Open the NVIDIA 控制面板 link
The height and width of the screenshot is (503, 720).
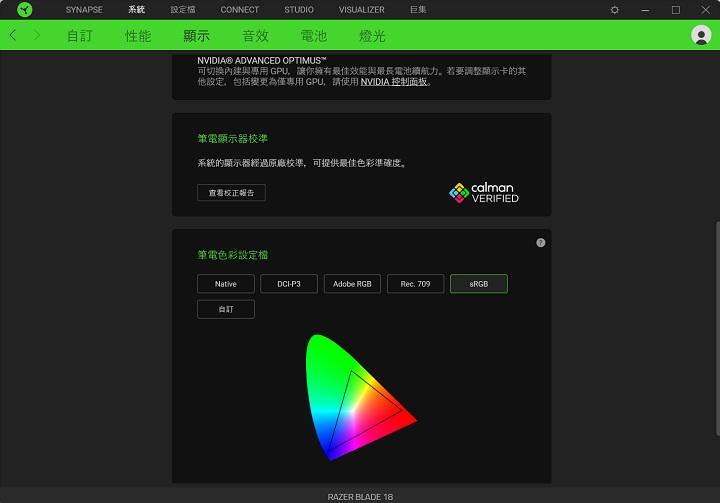pyautogui.click(x=394, y=82)
